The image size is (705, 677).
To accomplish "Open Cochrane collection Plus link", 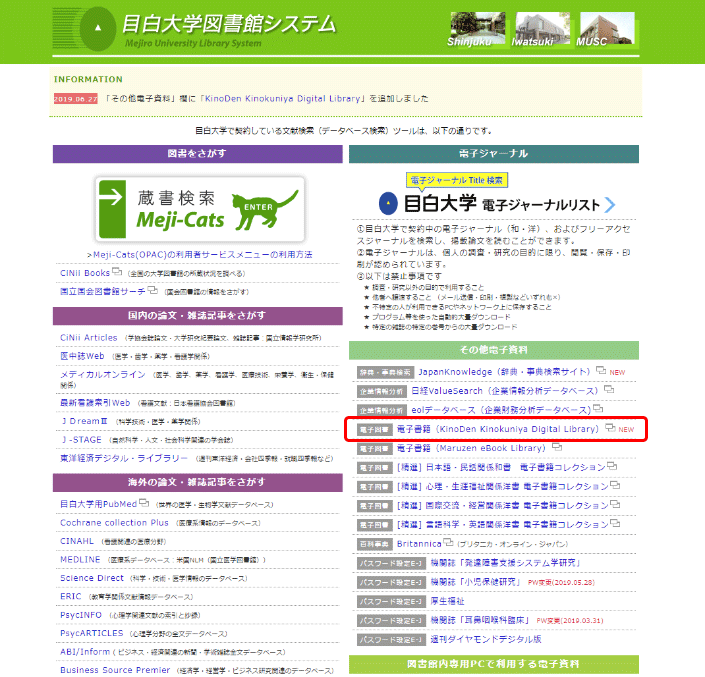I will tap(114, 523).
